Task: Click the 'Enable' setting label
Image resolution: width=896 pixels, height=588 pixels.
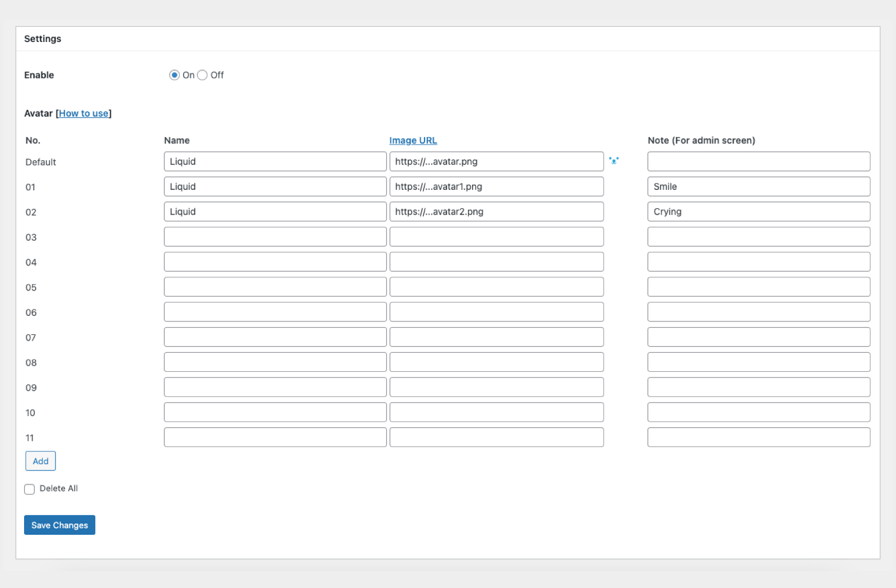Action: [x=39, y=75]
